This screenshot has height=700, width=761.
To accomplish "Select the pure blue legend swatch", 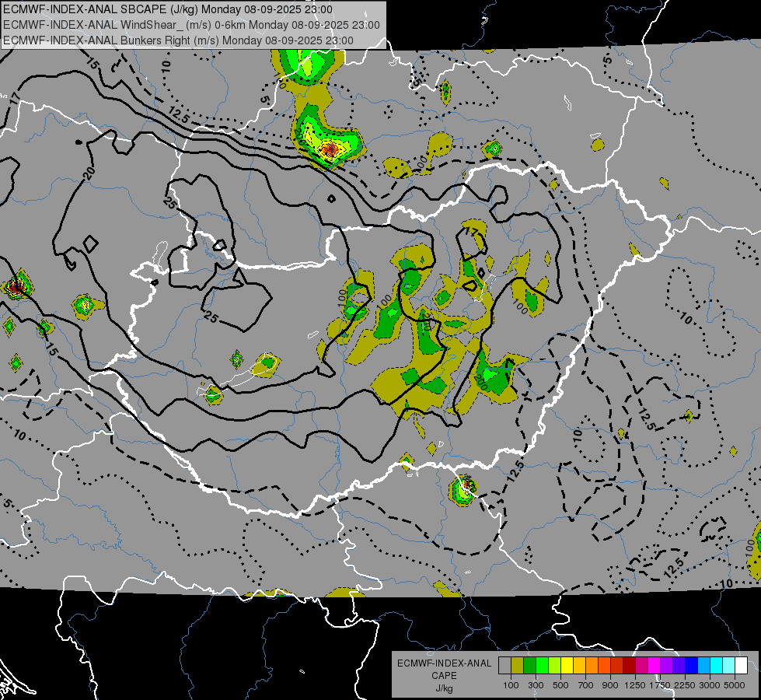I will [692, 665].
